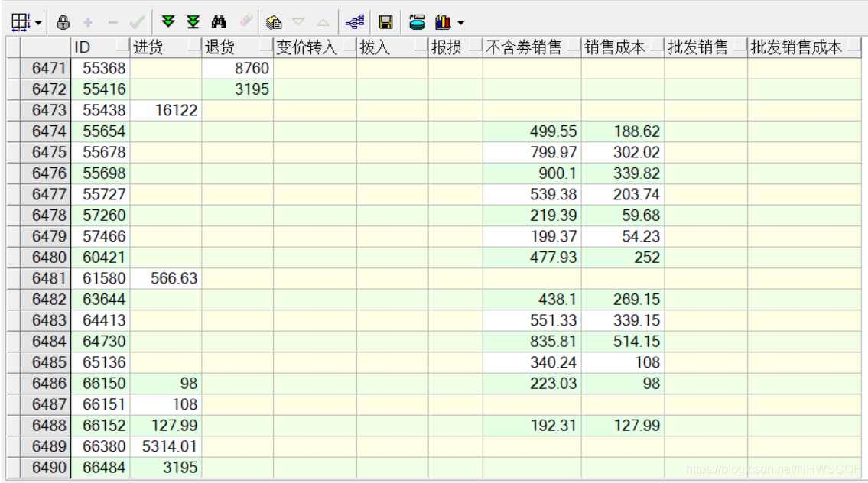
Task: Click the sales value 438.1
Action: click(532, 300)
